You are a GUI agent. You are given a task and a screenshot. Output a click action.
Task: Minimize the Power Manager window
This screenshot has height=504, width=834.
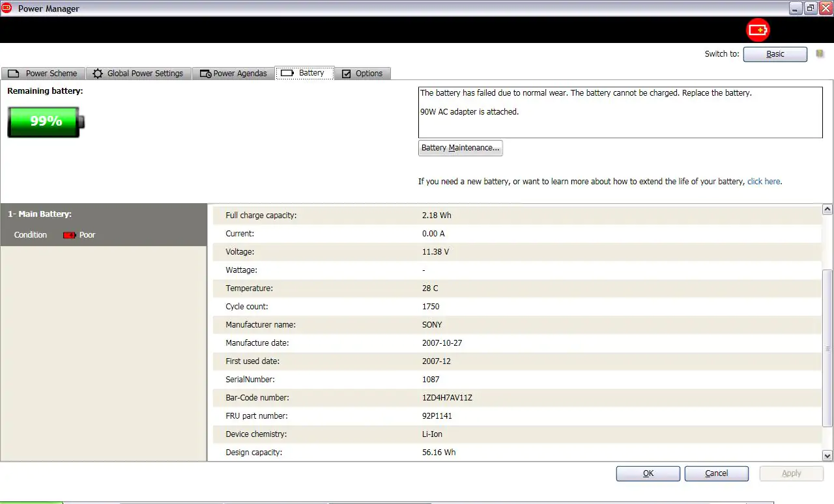coord(796,8)
